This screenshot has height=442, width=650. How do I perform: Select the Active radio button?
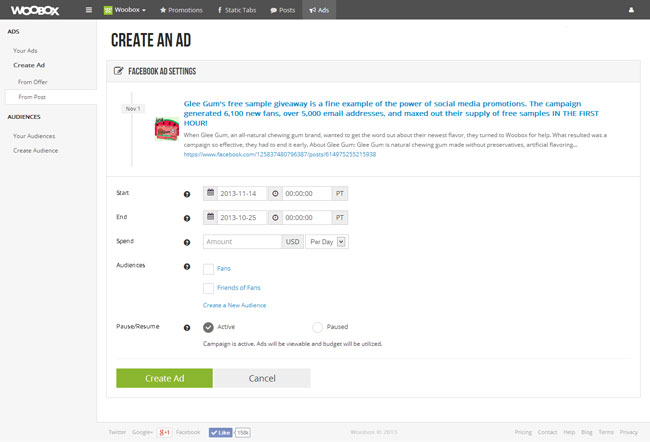(x=209, y=327)
